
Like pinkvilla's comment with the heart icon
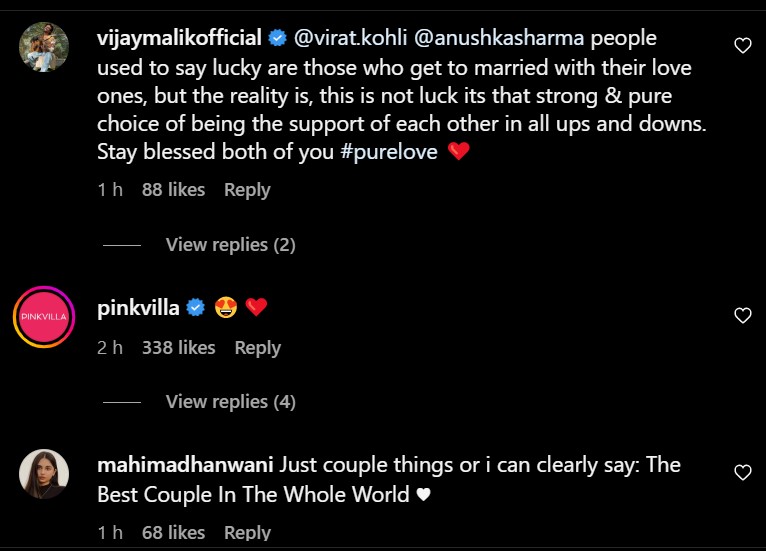(x=742, y=316)
